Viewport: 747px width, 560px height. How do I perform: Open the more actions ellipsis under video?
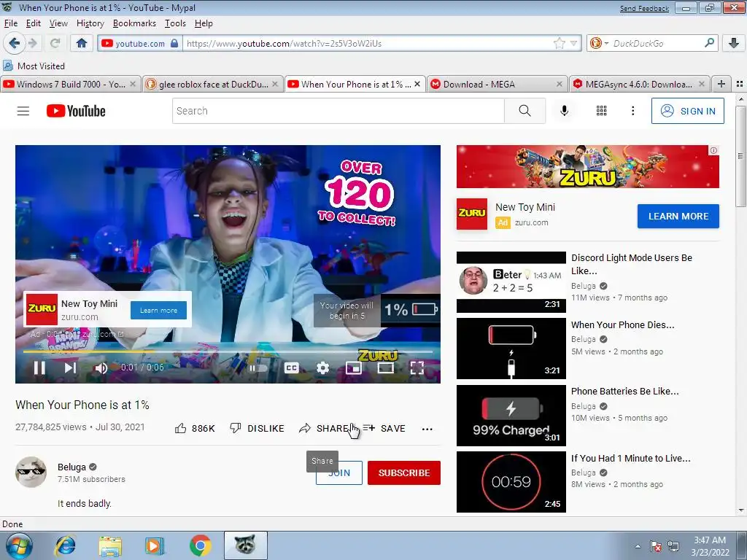pyautogui.click(x=427, y=429)
